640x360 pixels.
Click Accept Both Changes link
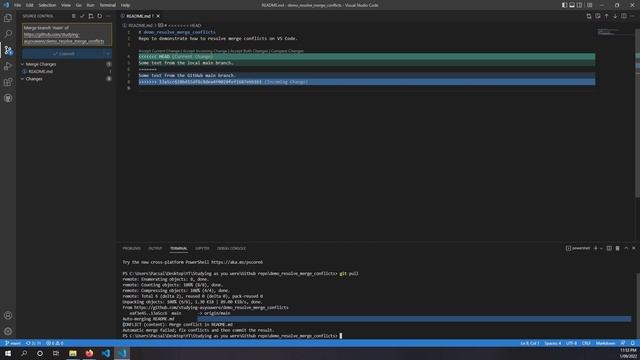249,51
